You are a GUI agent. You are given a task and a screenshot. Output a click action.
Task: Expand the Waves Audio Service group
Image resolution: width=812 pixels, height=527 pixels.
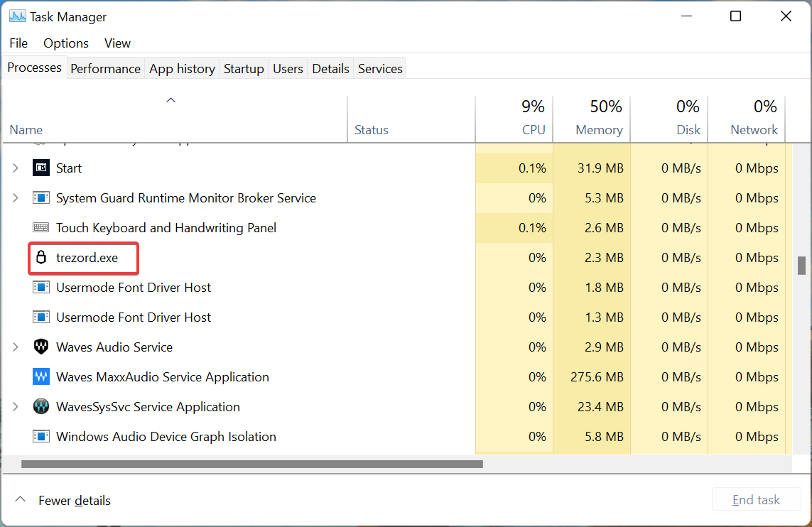click(x=16, y=347)
